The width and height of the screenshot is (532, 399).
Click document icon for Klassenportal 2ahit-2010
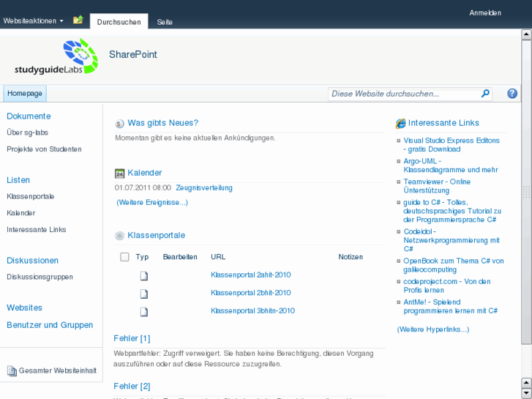144,276
